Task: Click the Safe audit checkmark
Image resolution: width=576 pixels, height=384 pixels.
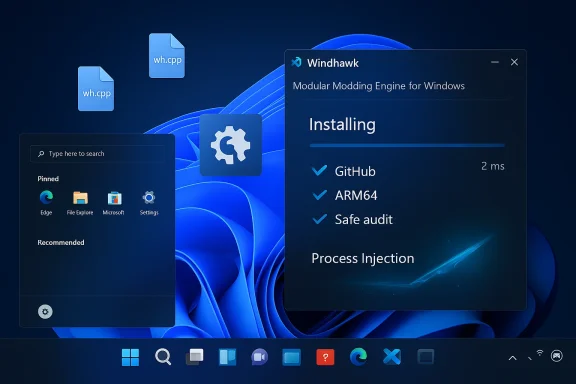Action: click(320, 219)
